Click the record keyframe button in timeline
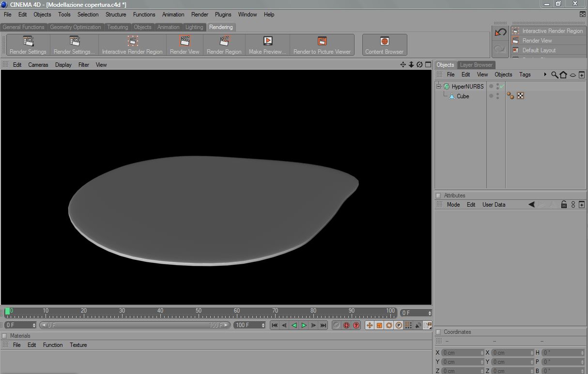 click(x=346, y=325)
